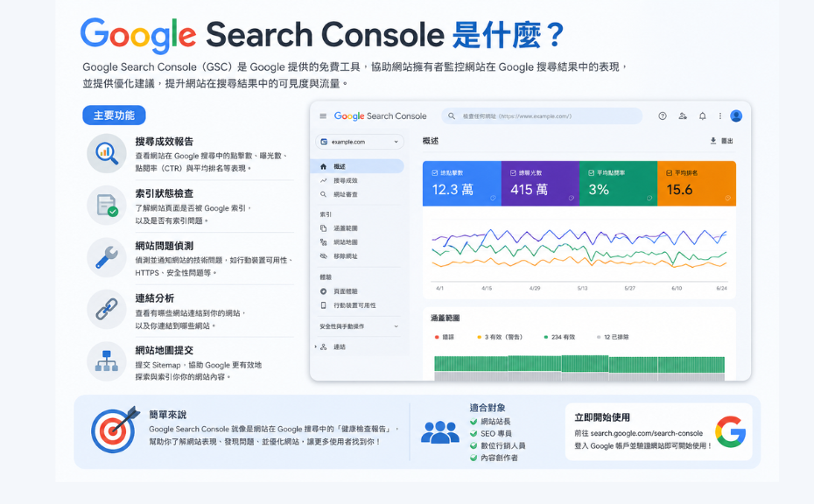The width and height of the screenshot is (814, 504).
Task: Click the 12.3 萬 total clicks card
Action: [462, 184]
